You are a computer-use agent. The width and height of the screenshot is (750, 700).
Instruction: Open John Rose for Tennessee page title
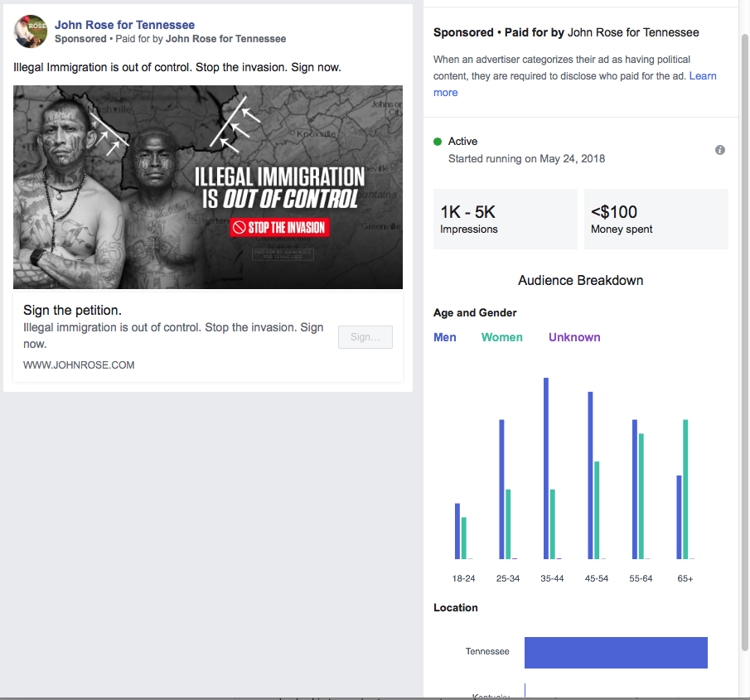click(x=124, y=25)
